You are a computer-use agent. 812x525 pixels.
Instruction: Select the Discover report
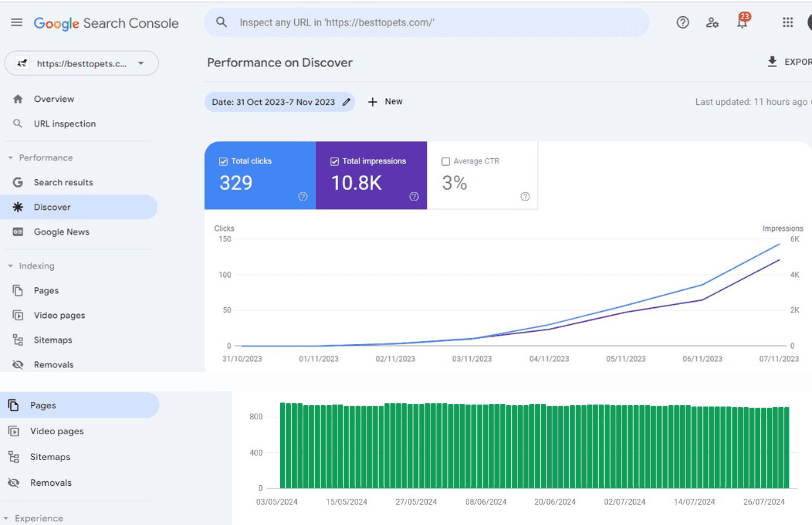79,207
